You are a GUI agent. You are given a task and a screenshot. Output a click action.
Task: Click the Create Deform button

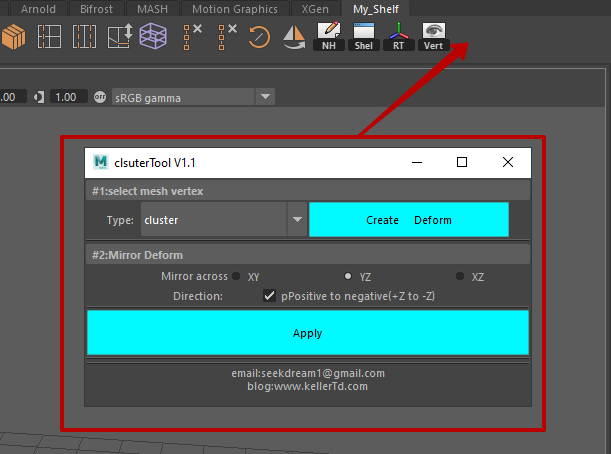click(409, 220)
